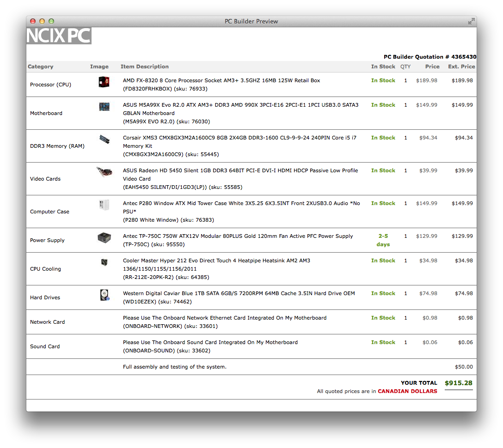Click the Western Digital hard drive thumbnail
The height and width of the screenshot is (448, 503).
(x=104, y=295)
